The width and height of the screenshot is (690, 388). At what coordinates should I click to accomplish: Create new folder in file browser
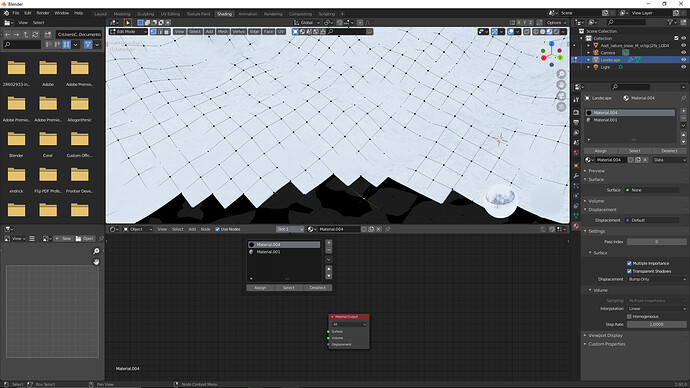[x=48, y=34]
